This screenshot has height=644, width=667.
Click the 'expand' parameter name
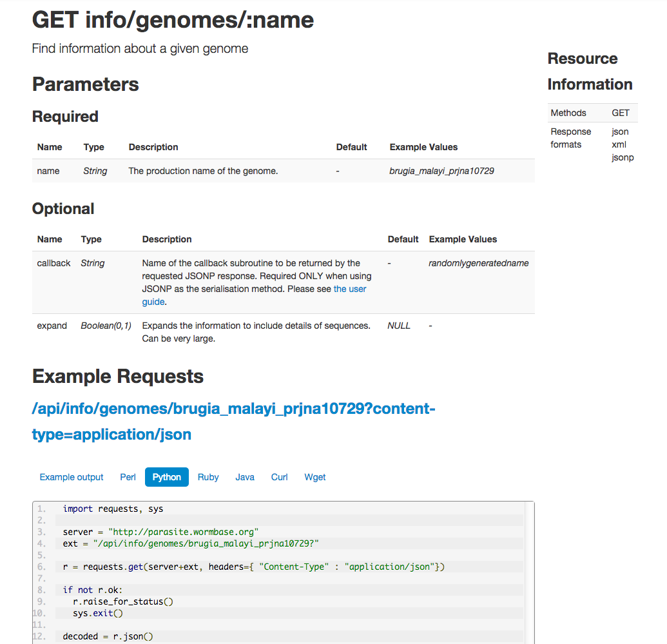coord(52,326)
